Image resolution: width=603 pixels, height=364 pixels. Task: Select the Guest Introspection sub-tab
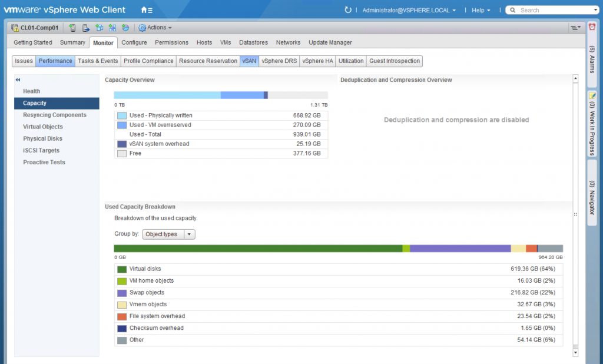(x=395, y=61)
